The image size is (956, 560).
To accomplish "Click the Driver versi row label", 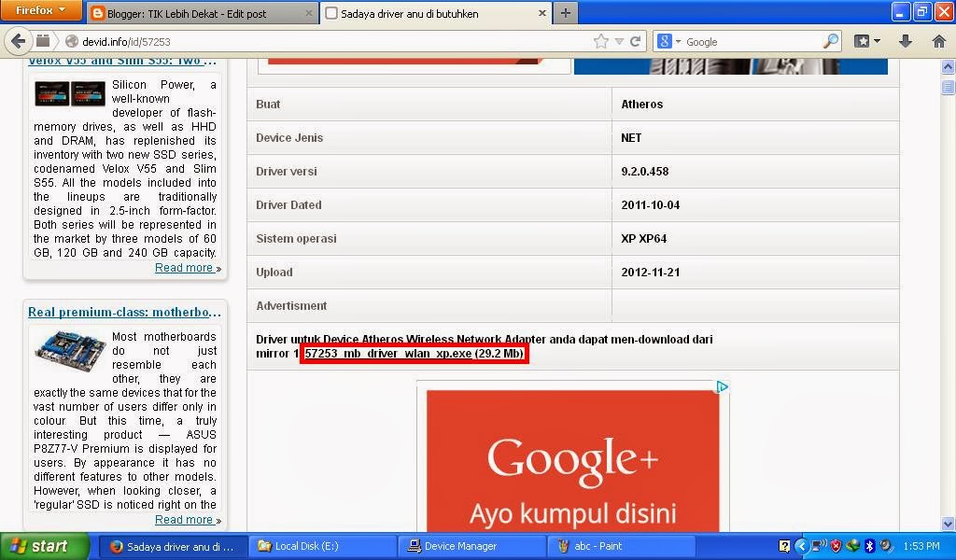I will (287, 171).
